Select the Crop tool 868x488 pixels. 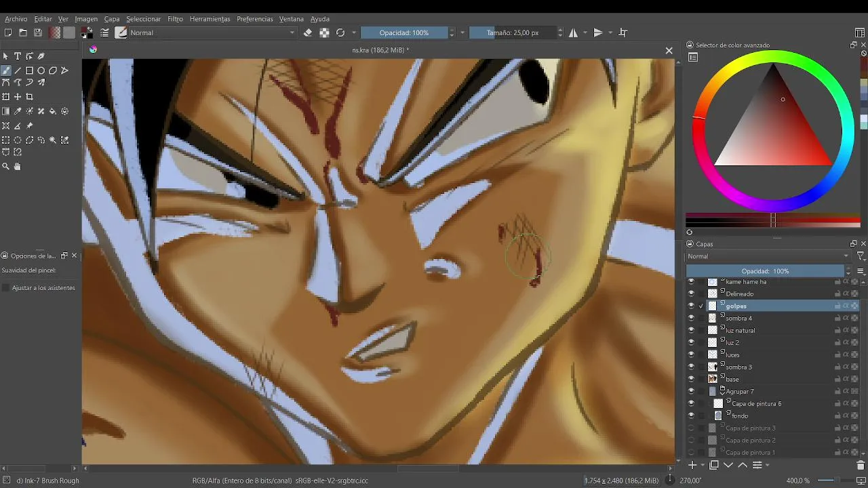pos(30,97)
